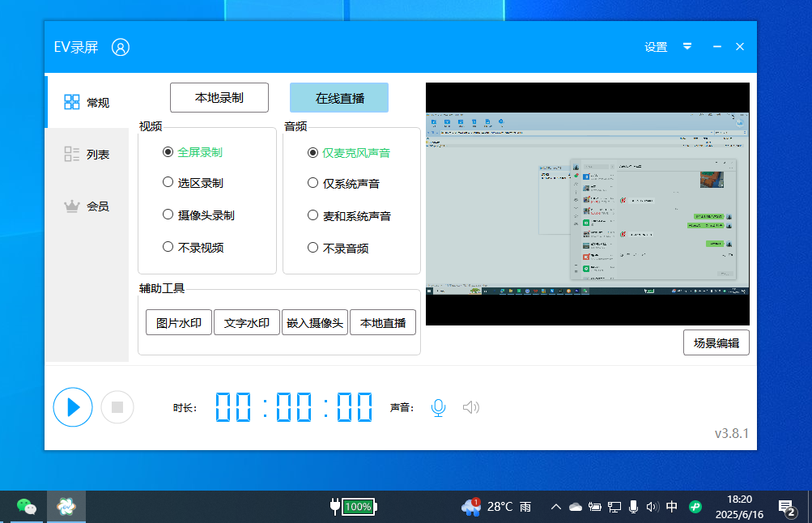Open WeChat from the taskbar
Image resolution: width=812 pixels, height=523 pixels.
point(26,506)
